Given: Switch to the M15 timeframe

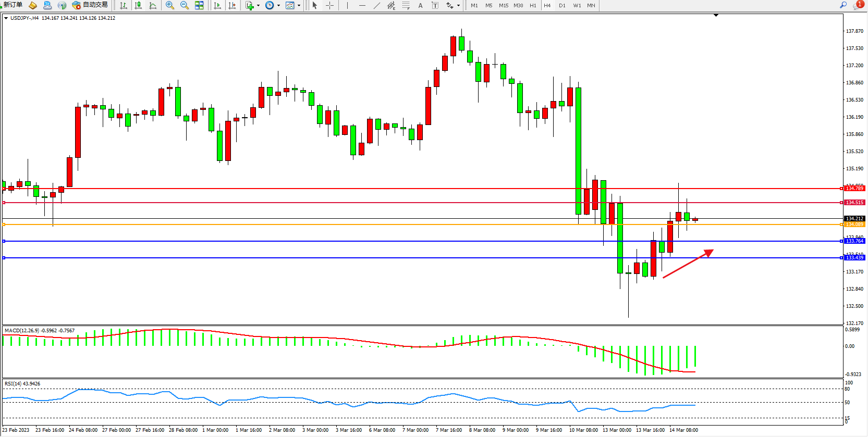Looking at the screenshot, I should pyautogui.click(x=504, y=5).
